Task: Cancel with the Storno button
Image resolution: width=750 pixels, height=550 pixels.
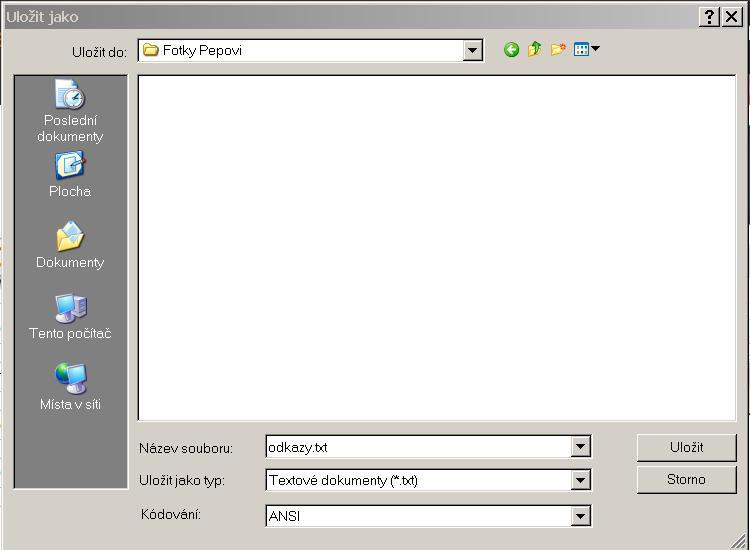Action: tap(686, 480)
